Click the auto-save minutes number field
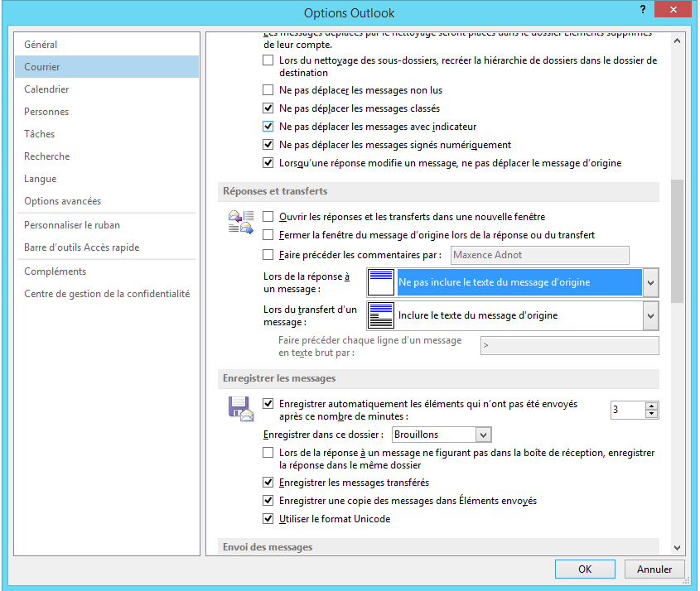This screenshot has width=700, height=591. pos(628,410)
